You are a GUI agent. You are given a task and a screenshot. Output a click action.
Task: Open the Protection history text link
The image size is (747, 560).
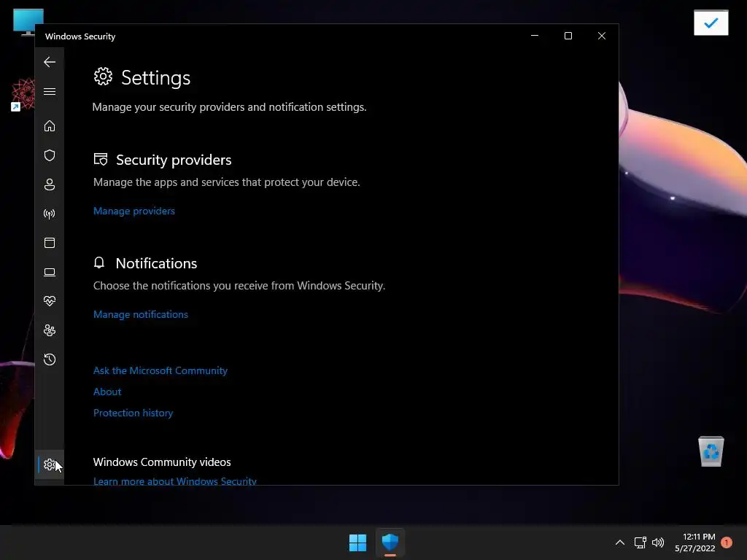tap(133, 413)
